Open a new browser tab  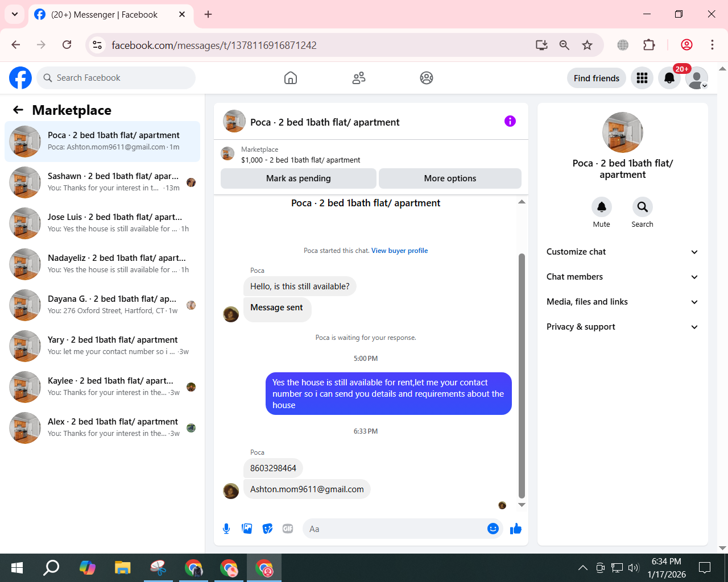pos(208,14)
